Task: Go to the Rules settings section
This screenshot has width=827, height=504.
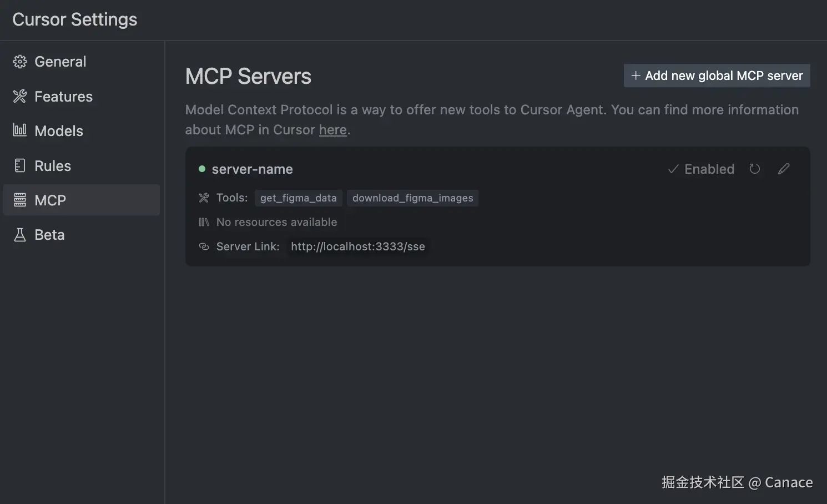Action: point(53,166)
